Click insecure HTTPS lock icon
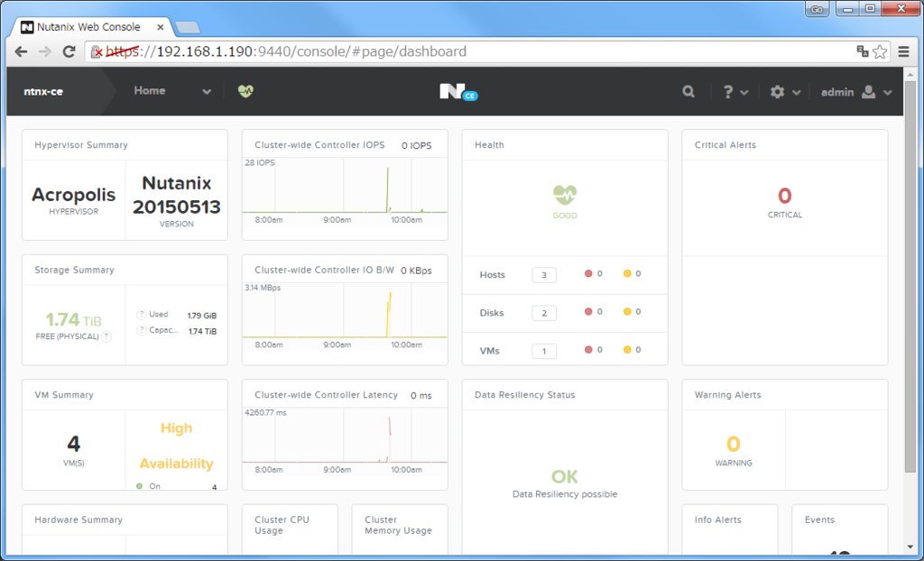The image size is (924, 561). tap(97, 51)
